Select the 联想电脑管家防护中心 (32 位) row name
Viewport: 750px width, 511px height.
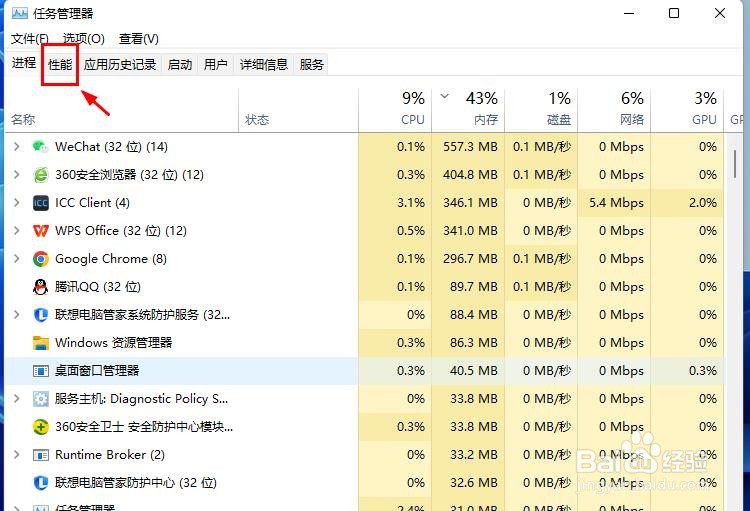point(136,483)
